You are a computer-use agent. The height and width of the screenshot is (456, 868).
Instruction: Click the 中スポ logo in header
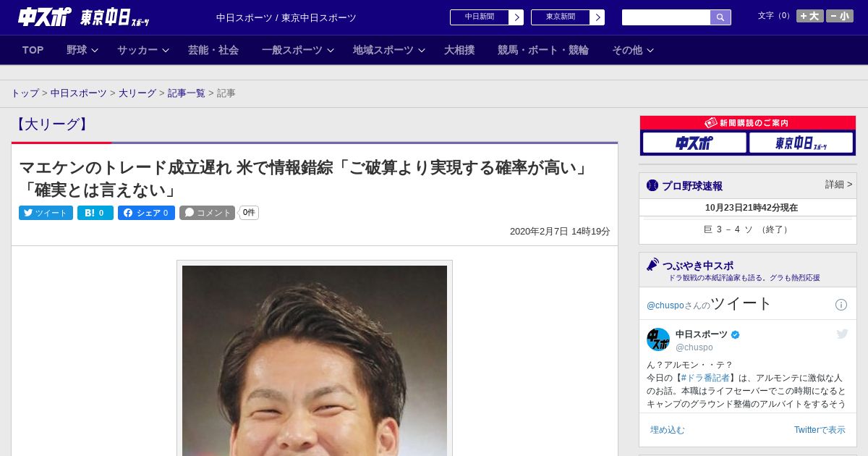[x=44, y=17]
